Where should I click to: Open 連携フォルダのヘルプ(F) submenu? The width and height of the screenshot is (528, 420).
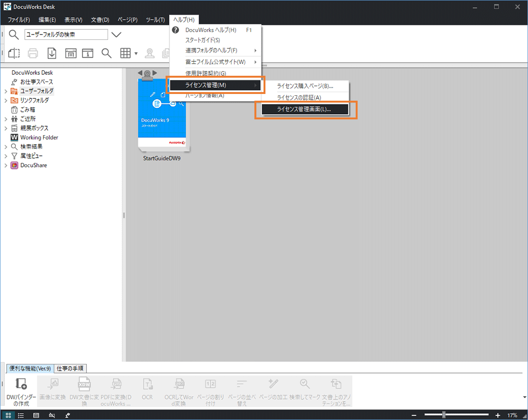point(215,50)
